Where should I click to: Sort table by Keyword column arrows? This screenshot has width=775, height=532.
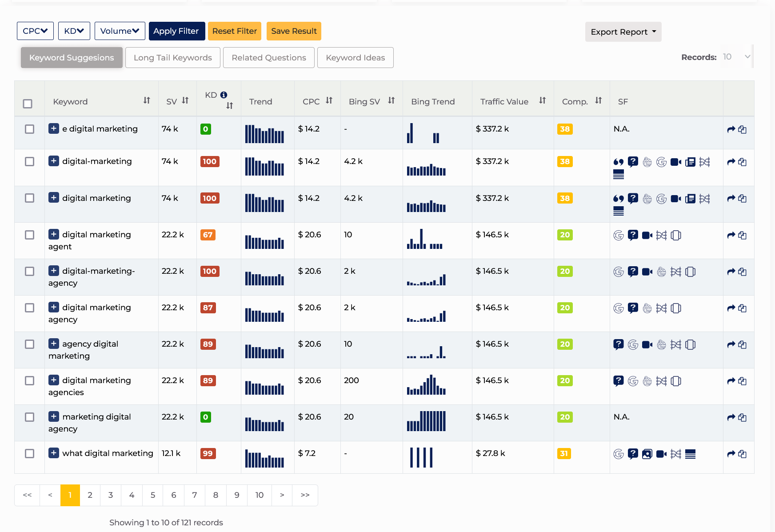(x=147, y=100)
